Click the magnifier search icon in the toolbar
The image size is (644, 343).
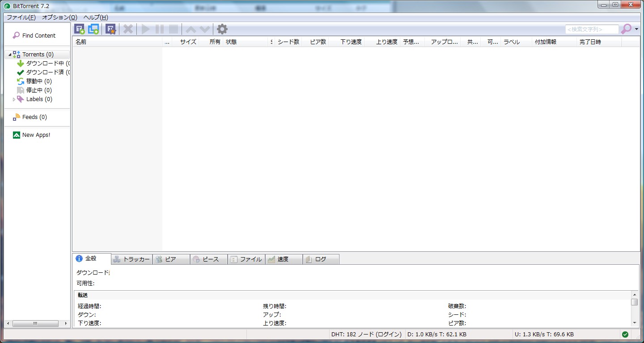click(626, 29)
